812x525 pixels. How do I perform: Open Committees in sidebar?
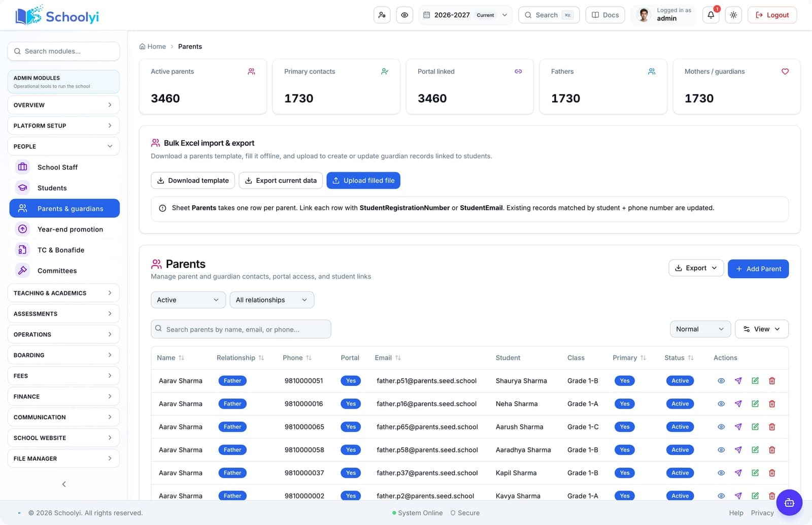64,271
